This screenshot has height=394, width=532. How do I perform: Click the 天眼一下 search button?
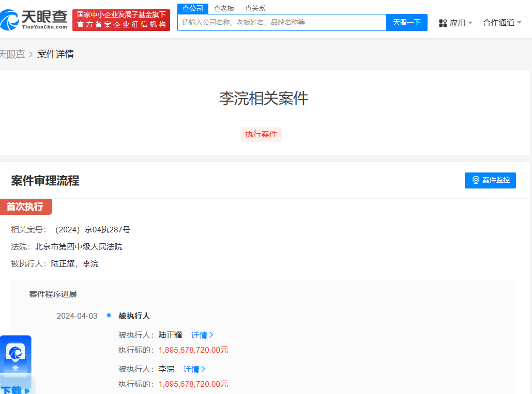406,23
